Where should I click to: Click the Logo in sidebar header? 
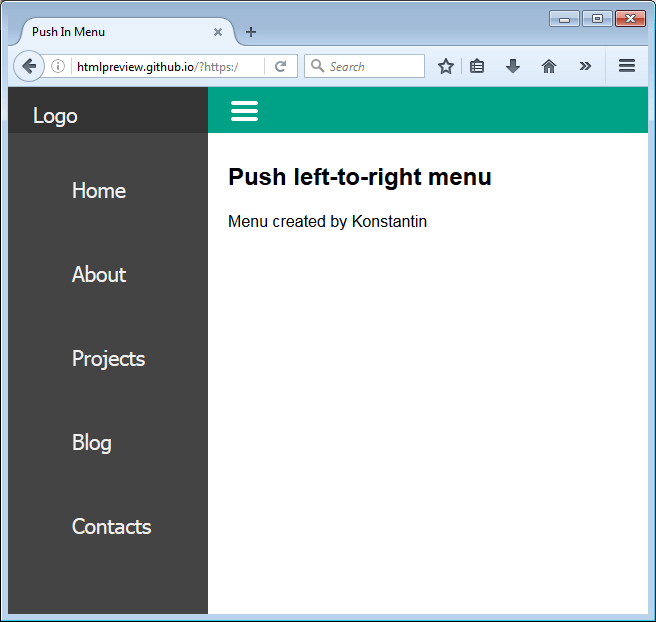(x=55, y=116)
